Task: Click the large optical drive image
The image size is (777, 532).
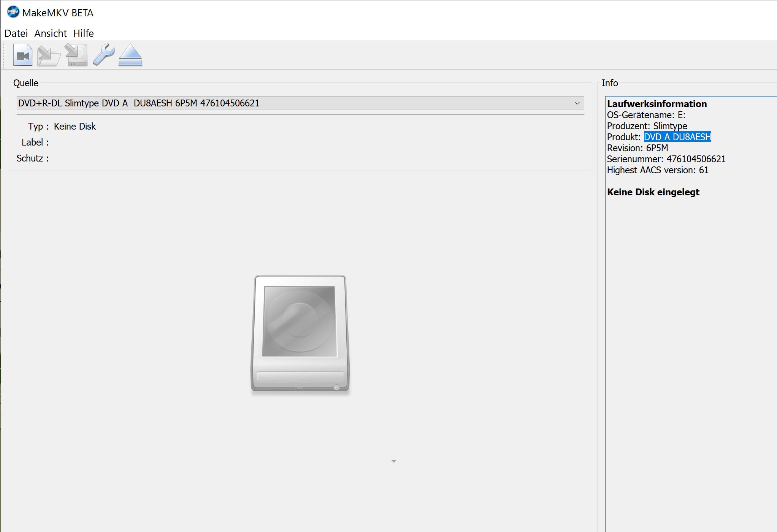Action: pyautogui.click(x=300, y=334)
